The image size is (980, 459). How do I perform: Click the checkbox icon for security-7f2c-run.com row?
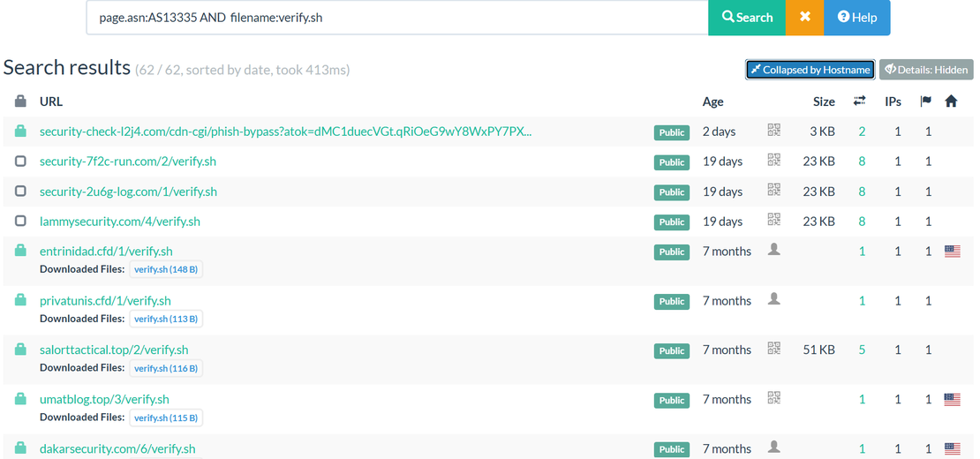point(20,162)
